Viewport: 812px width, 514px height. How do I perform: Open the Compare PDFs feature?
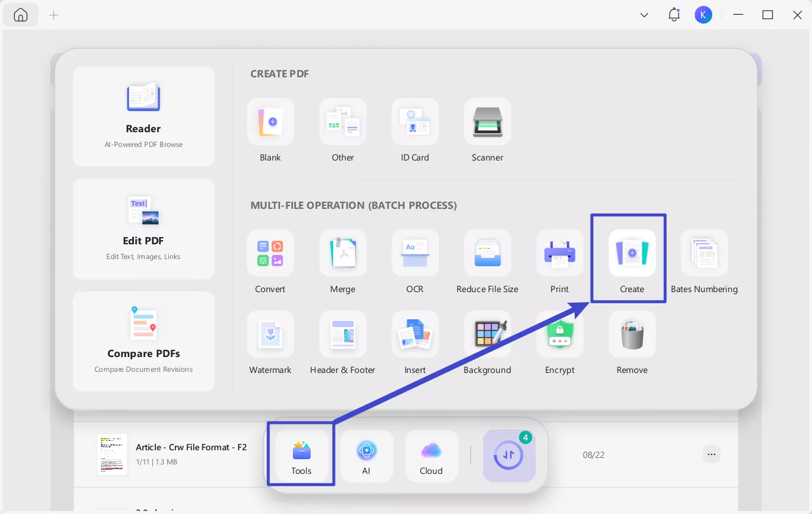[144, 341]
